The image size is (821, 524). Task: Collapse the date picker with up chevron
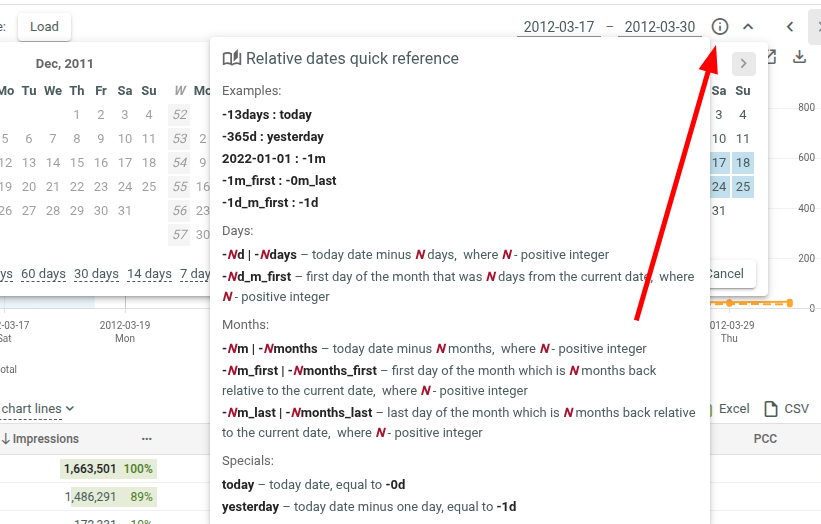748,27
